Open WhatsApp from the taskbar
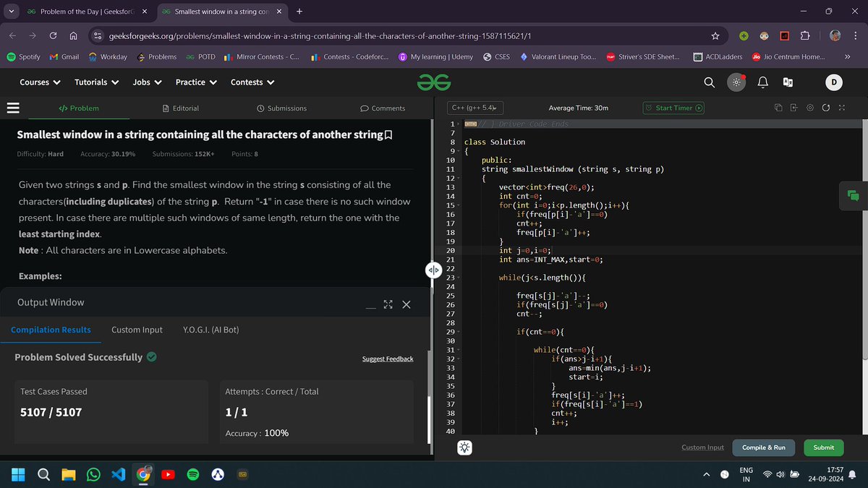This screenshot has width=868, height=488. pos(93,474)
